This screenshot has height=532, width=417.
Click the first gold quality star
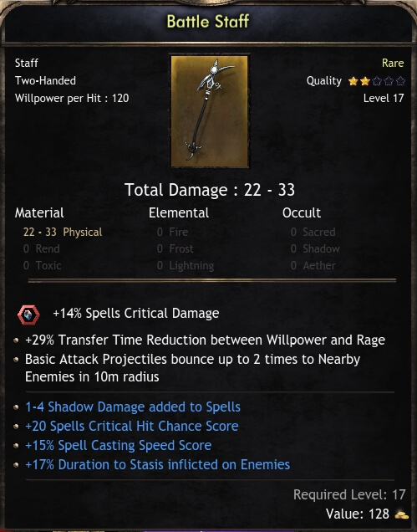coord(353,81)
